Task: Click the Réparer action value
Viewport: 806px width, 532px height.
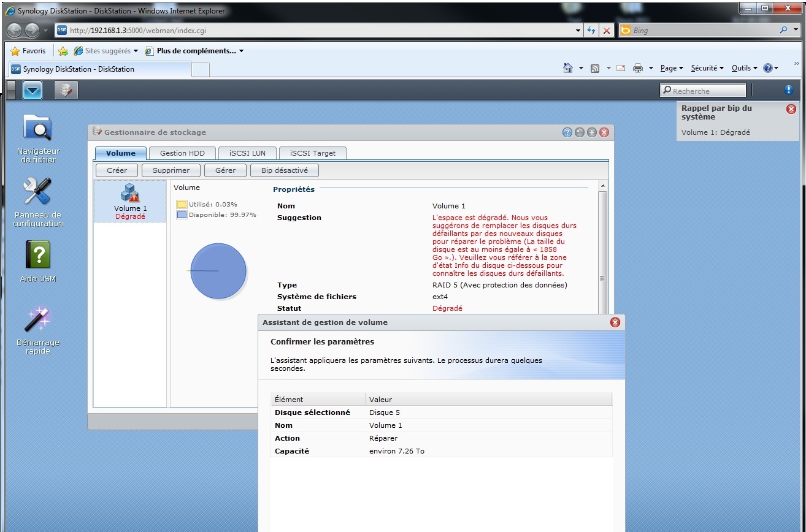Action: tap(383, 438)
